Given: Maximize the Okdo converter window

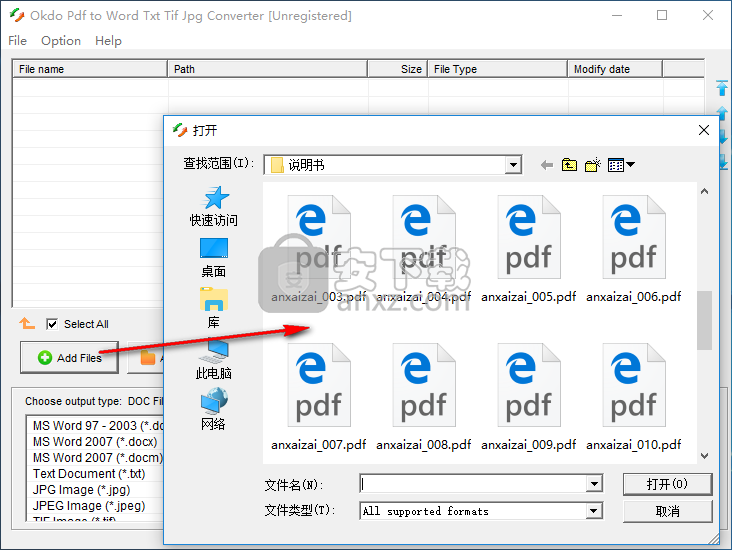Looking at the screenshot, I should click(662, 15).
